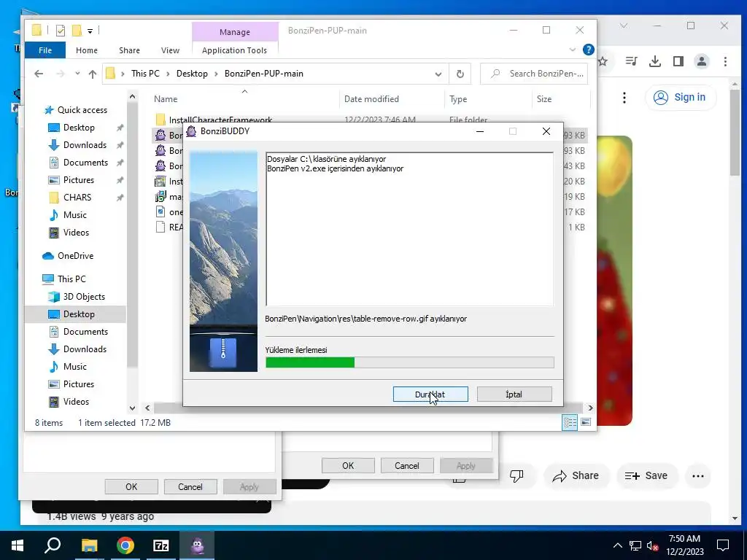The height and width of the screenshot is (560, 747).
Task: Save the YouTube video to playlist
Action: pyautogui.click(x=646, y=475)
